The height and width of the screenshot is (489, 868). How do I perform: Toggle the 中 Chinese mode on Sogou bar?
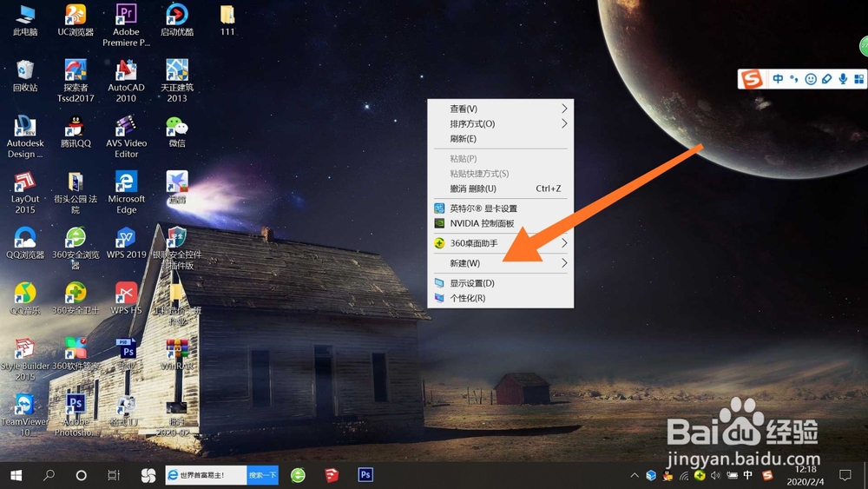[778, 79]
